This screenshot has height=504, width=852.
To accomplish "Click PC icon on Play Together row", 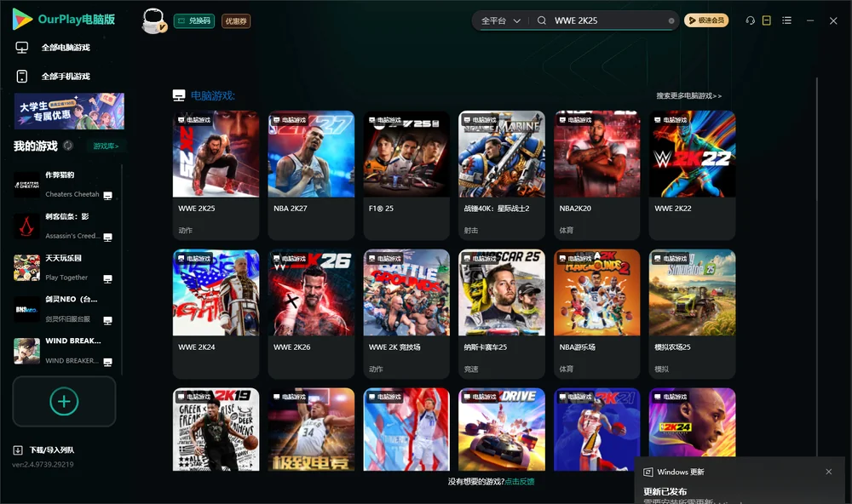I will tap(107, 278).
